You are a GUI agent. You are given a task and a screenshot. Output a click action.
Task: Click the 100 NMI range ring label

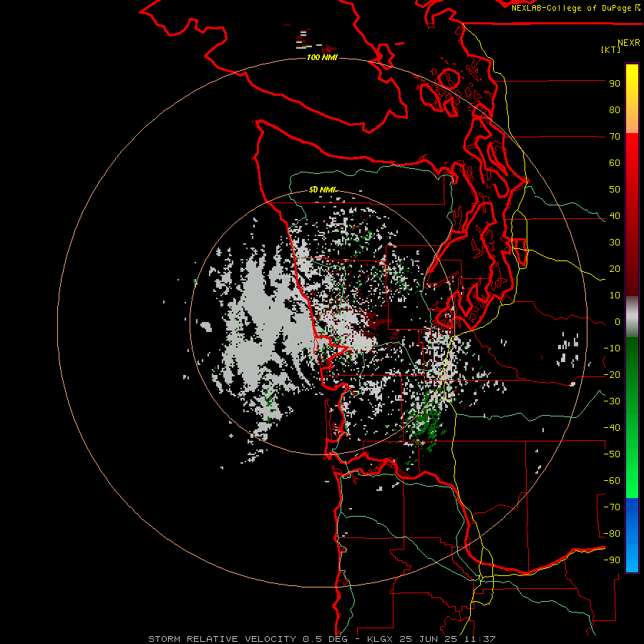[322, 57]
